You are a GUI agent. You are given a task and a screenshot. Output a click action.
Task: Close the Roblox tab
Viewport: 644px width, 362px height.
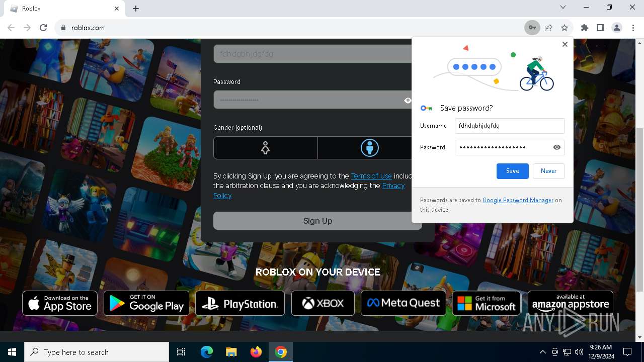[x=117, y=9]
